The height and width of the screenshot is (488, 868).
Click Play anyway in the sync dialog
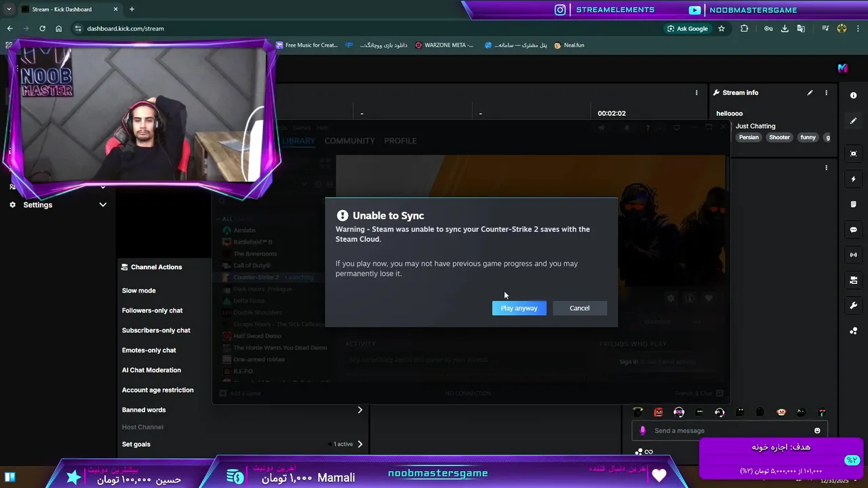519,308
